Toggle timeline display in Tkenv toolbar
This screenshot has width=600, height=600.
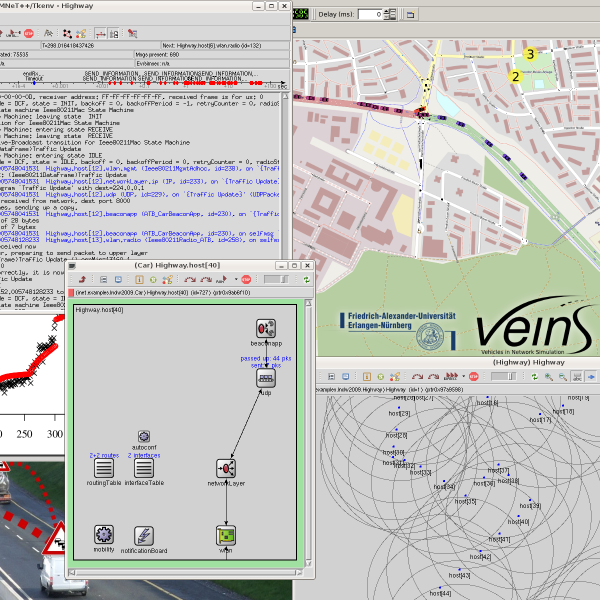101,34
